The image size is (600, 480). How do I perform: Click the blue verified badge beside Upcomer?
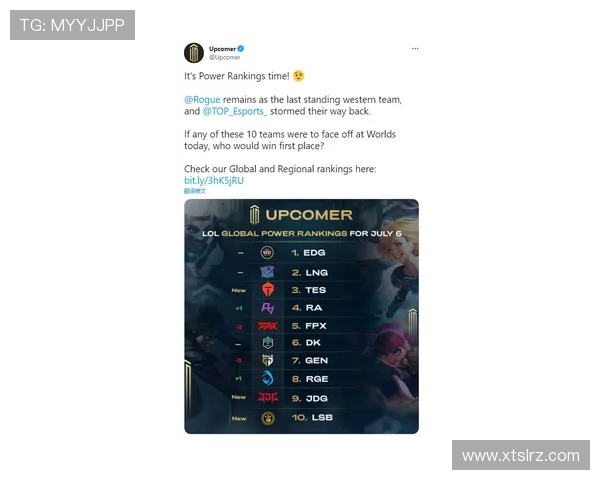241,49
